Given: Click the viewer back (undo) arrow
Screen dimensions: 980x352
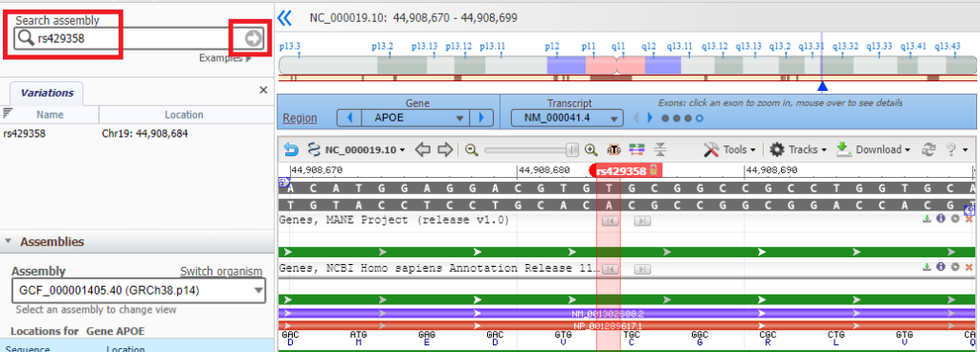Looking at the screenshot, I should point(291,149).
